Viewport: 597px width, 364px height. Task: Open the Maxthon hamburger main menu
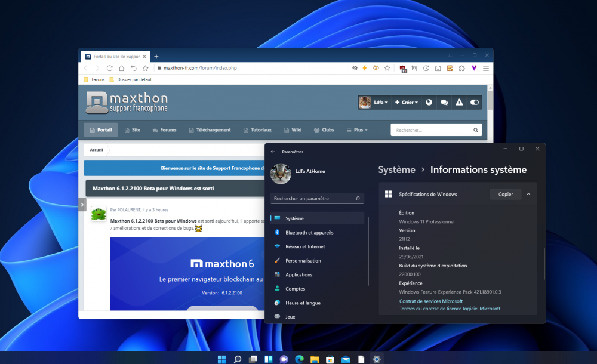486,68
